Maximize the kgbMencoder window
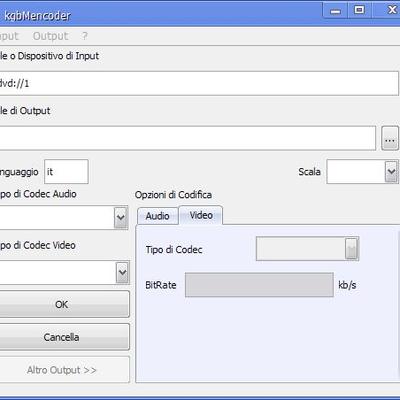 (359, 10)
